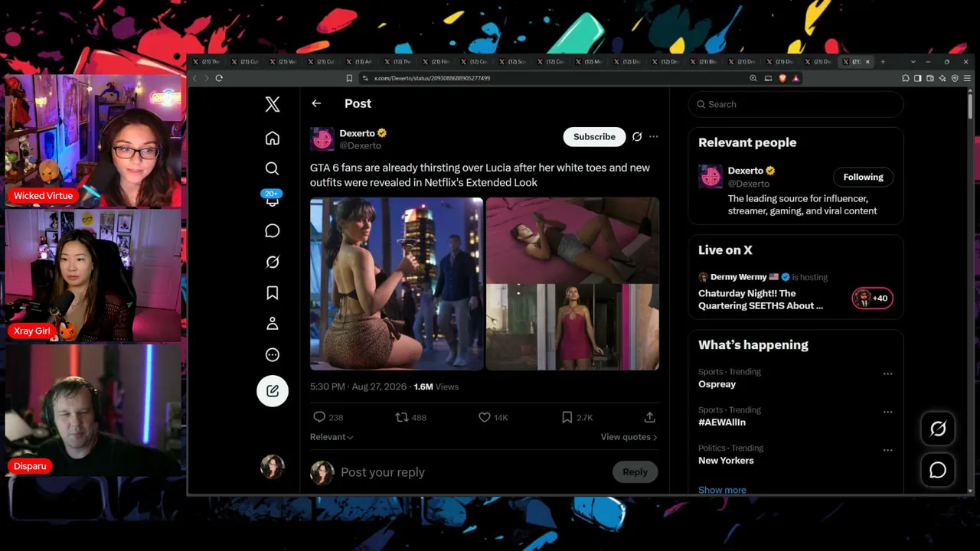Open the View quotes link
Image resolution: width=980 pixels, height=551 pixels.
(629, 437)
